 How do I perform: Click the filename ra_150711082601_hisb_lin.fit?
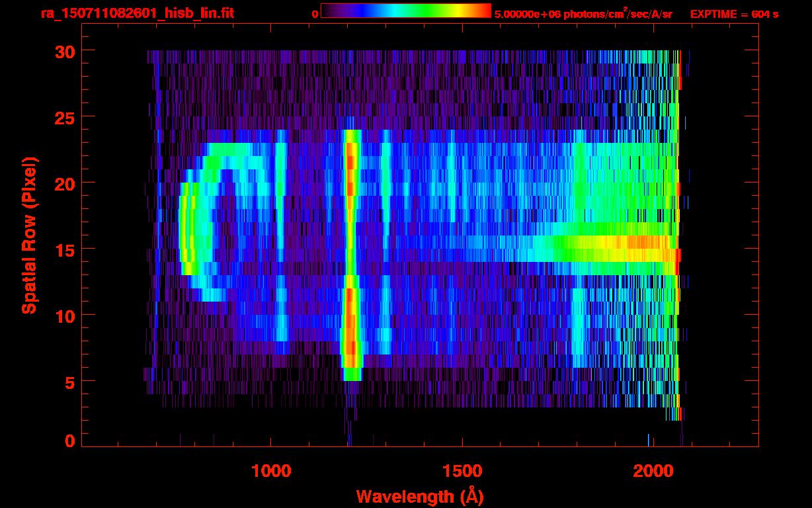(x=137, y=13)
